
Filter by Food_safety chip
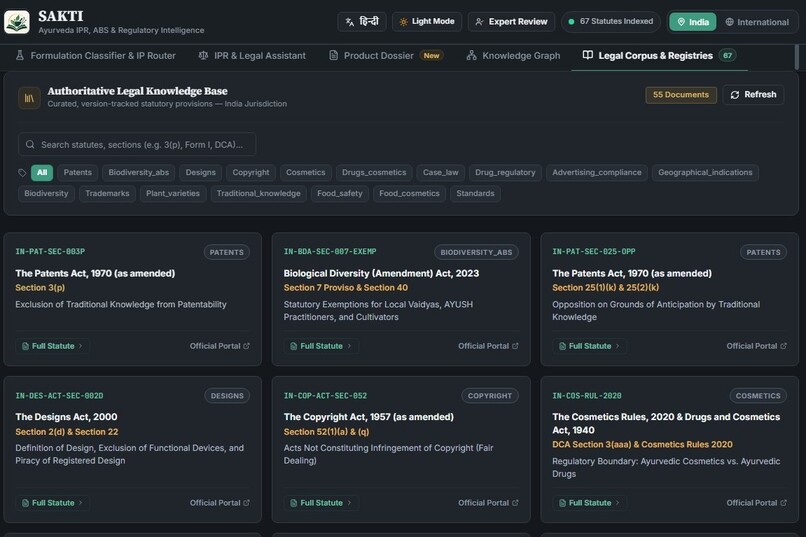click(x=340, y=194)
